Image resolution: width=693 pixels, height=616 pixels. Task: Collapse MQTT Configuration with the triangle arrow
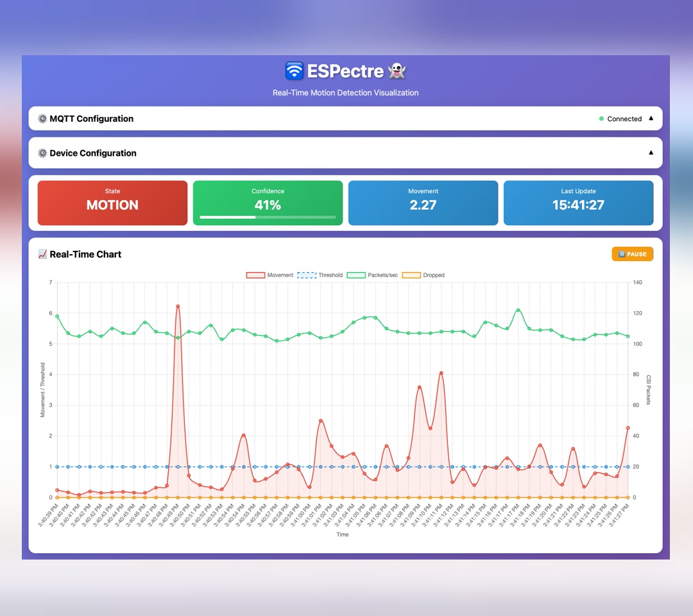coord(651,119)
